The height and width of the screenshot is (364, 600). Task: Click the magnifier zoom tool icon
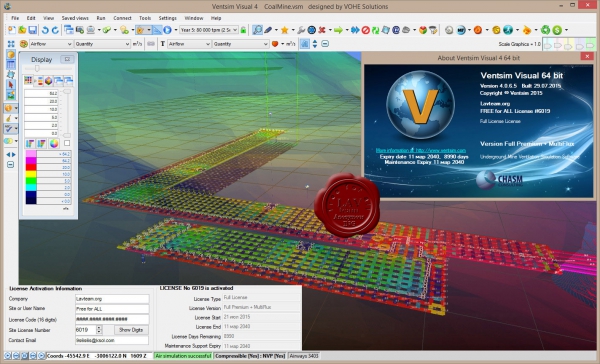tap(258, 30)
